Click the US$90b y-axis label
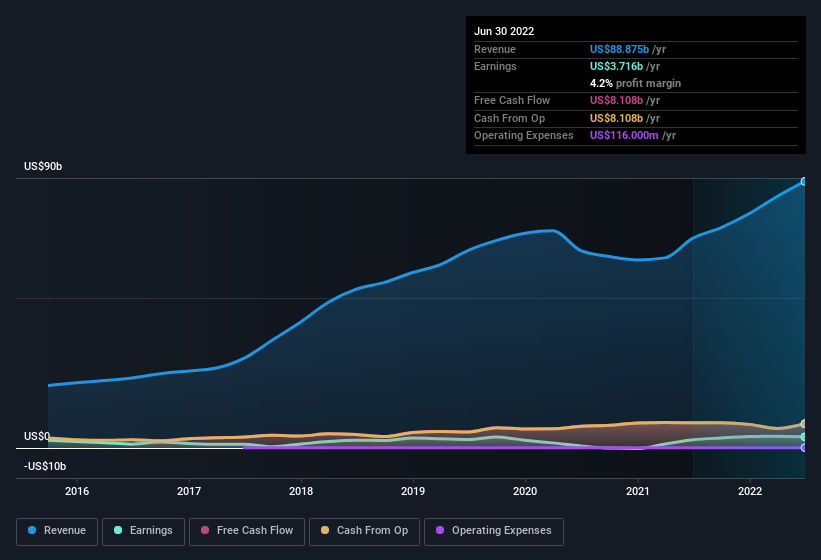821x560 pixels. (43, 166)
